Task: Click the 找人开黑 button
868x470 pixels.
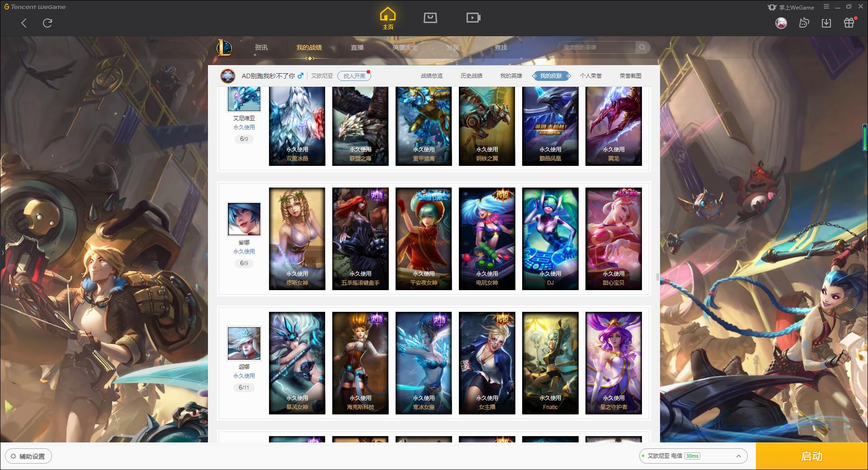Action: tap(354, 76)
